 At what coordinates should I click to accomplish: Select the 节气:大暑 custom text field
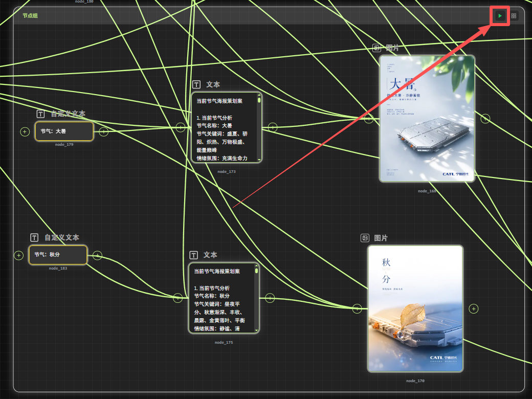tap(64, 131)
